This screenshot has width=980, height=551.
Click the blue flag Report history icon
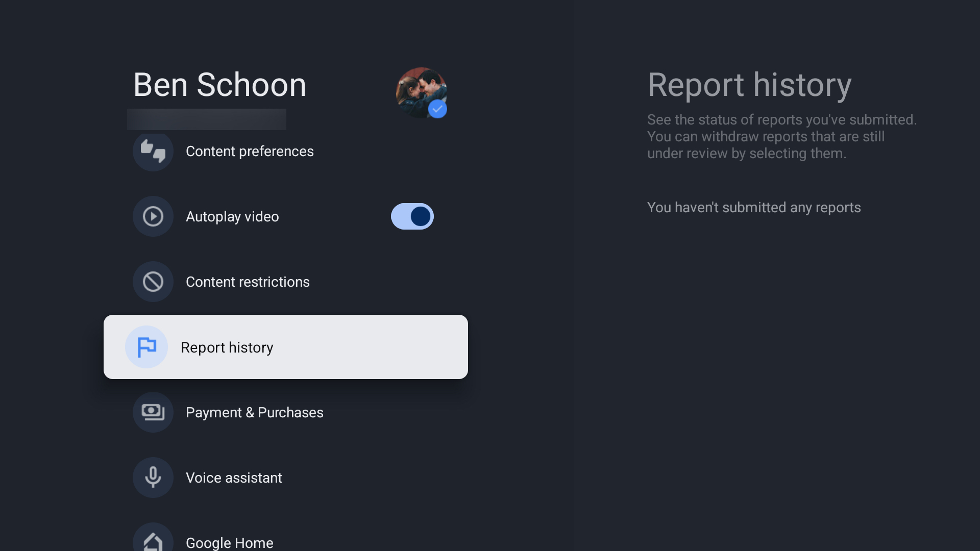pyautogui.click(x=146, y=347)
